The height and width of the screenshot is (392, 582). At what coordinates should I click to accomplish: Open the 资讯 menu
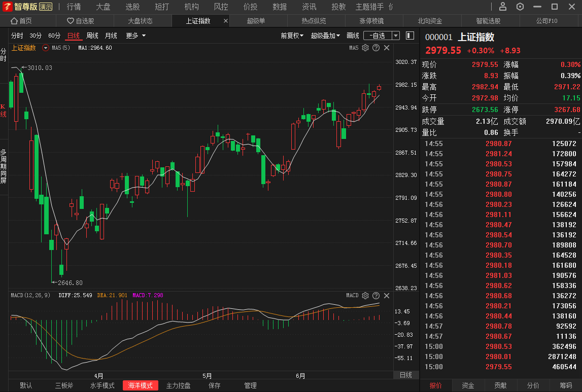click(309, 7)
